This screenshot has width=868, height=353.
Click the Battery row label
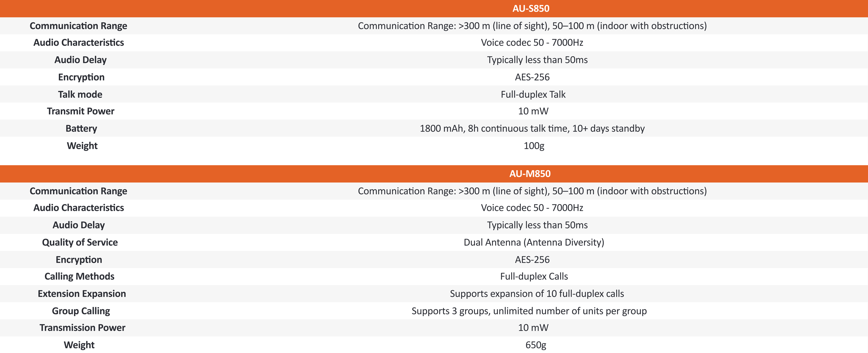(81, 128)
